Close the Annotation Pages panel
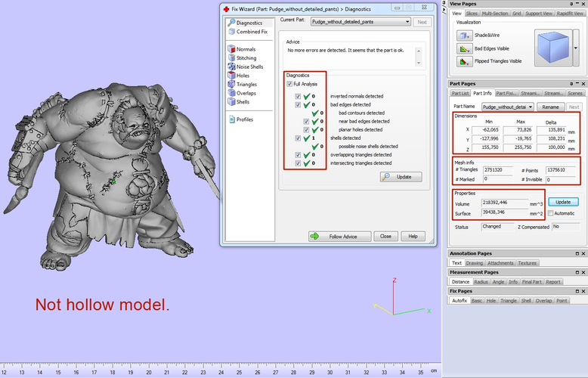 pyautogui.click(x=583, y=254)
